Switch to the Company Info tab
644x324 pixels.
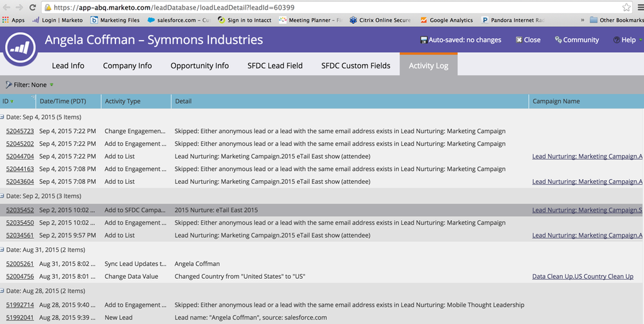tap(128, 65)
